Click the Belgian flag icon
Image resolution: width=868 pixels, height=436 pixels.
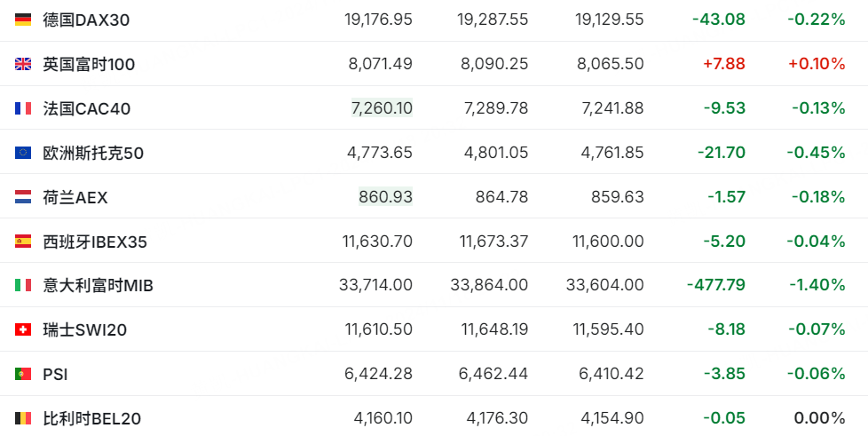pyautogui.click(x=23, y=418)
